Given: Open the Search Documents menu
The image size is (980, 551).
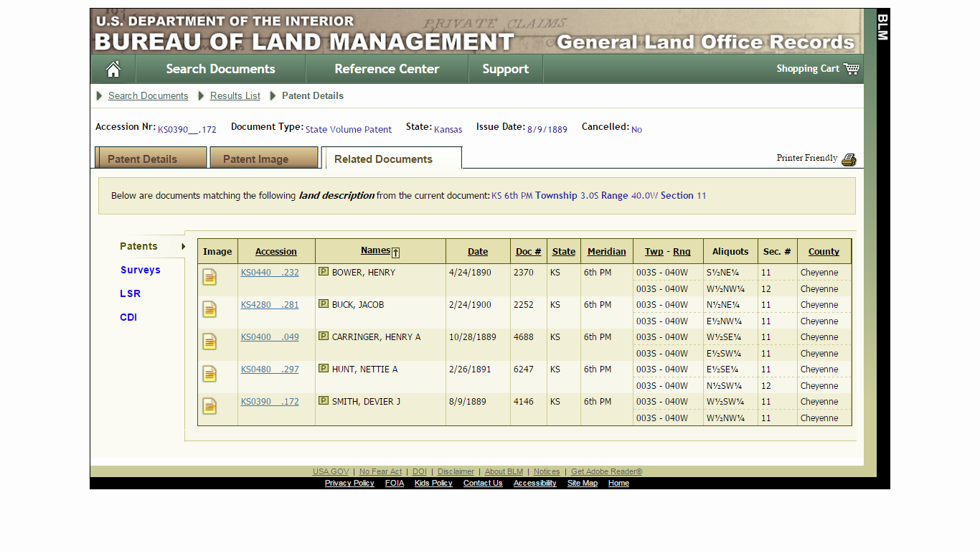Looking at the screenshot, I should coord(220,68).
